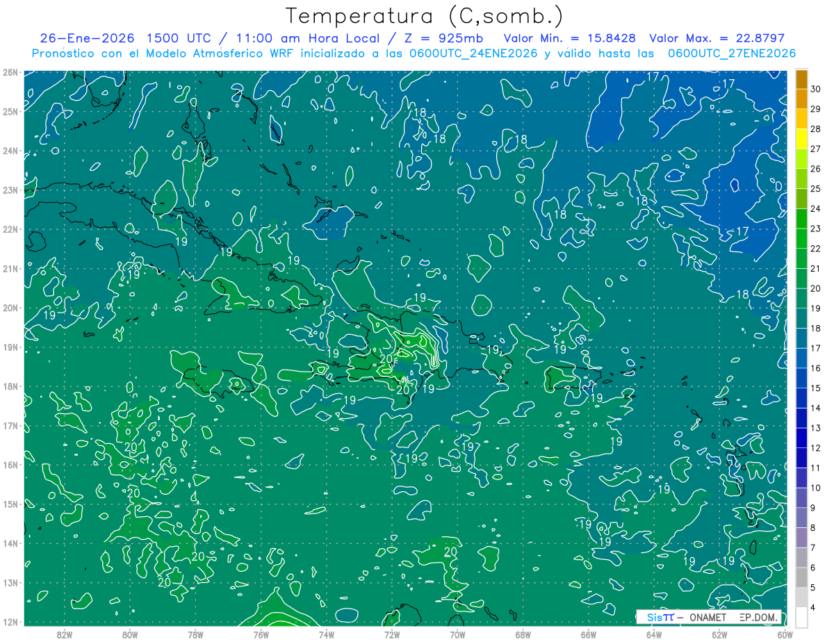Click the "22N" latitude axis label
834x644 pixels.
click(10, 229)
